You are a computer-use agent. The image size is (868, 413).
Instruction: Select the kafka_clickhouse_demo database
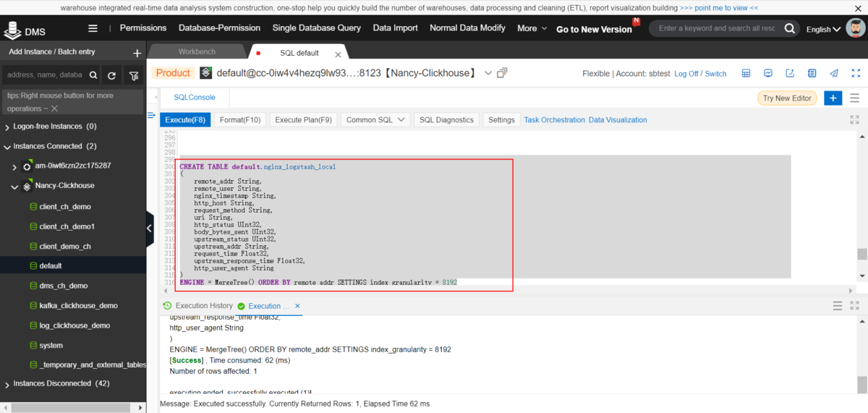(78, 306)
